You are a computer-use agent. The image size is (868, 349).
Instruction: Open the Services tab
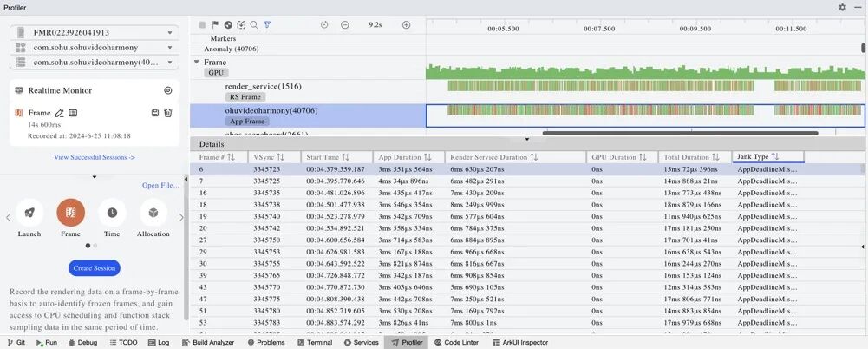click(x=361, y=342)
